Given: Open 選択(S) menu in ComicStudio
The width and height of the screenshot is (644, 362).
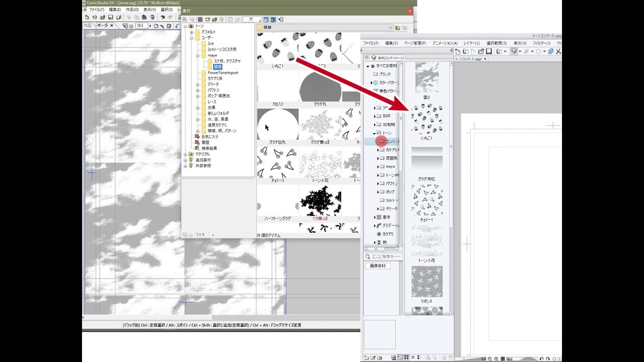Looking at the screenshot, I should point(167,10).
